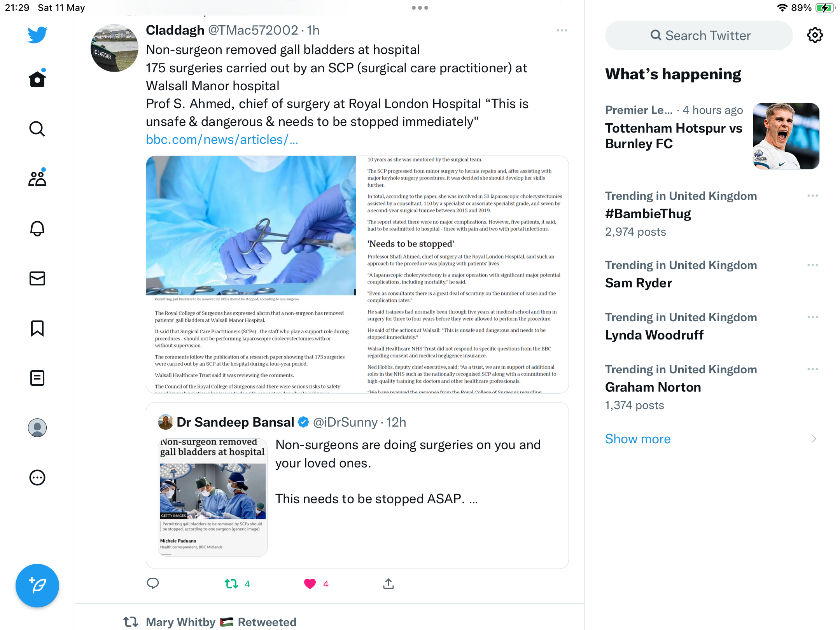This screenshot has width=840, height=630.
Task: Open the Communities people icon
Action: click(37, 178)
